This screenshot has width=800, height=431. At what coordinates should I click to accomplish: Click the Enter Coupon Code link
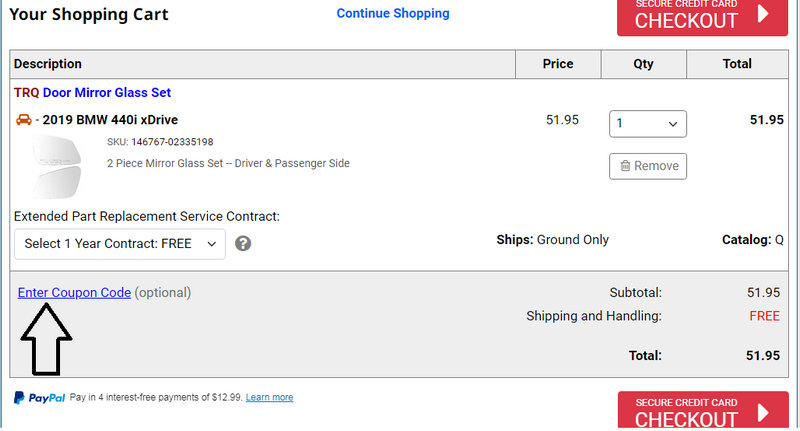74,293
